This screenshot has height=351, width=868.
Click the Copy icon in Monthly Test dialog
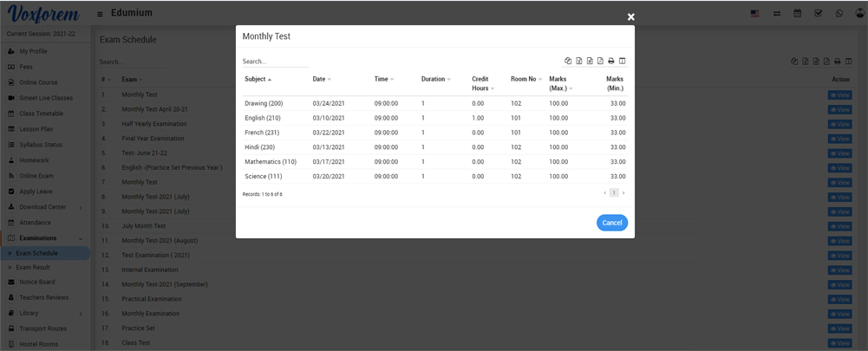point(568,62)
